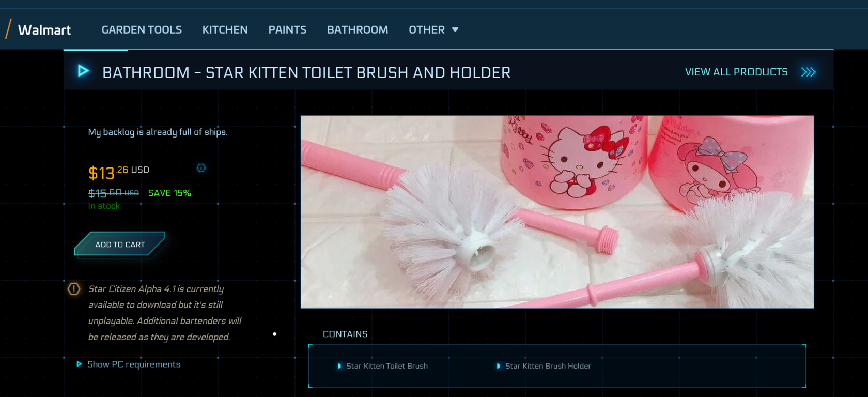Go to the KITCHEN category
The image size is (868, 397).
pos(225,29)
